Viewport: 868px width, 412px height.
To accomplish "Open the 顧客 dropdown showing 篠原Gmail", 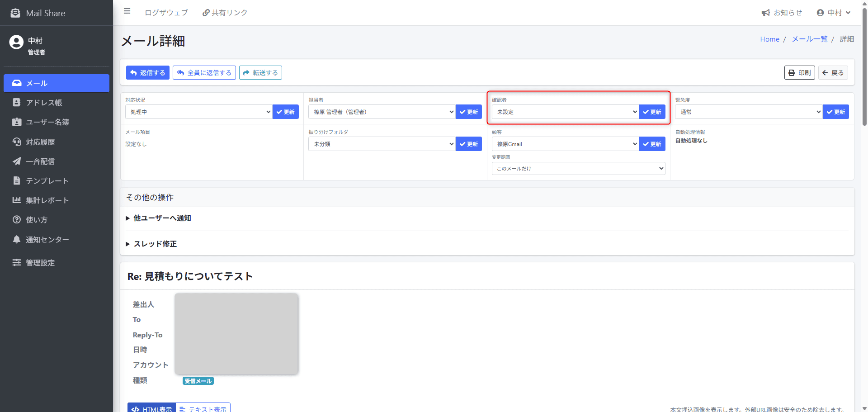I will (x=566, y=144).
